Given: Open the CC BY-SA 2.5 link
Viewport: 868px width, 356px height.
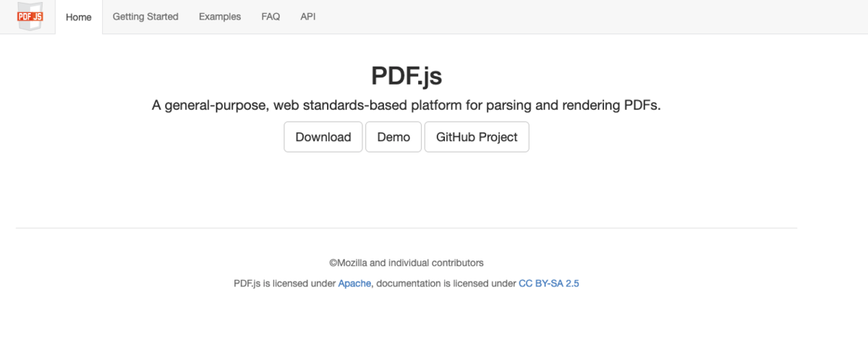Looking at the screenshot, I should [x=549, y=284].
